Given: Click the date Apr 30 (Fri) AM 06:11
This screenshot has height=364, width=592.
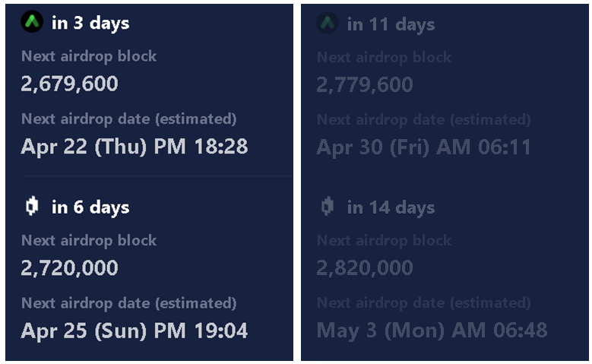Looking at the screenshot, I should [x=423, y=147].
